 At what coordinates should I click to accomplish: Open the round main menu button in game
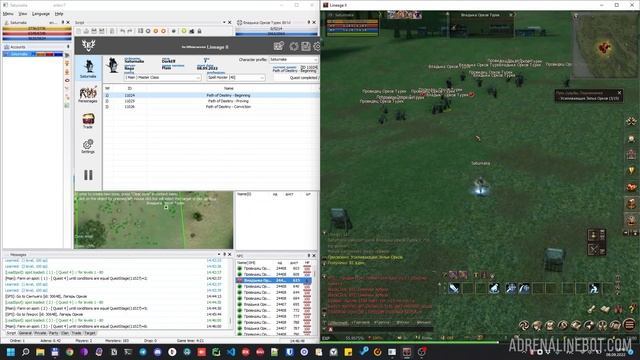click(629, 324)
